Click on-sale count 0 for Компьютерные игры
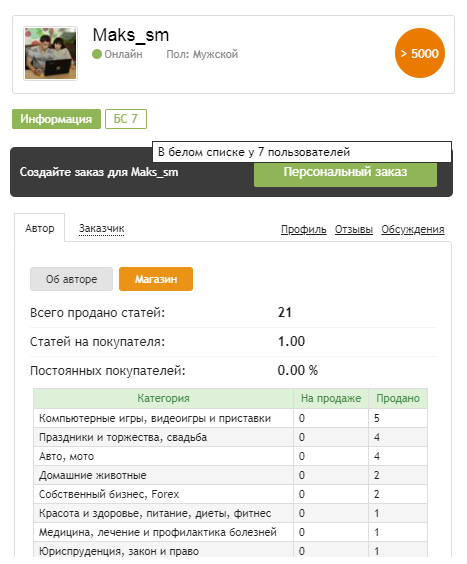 (302, 418)
